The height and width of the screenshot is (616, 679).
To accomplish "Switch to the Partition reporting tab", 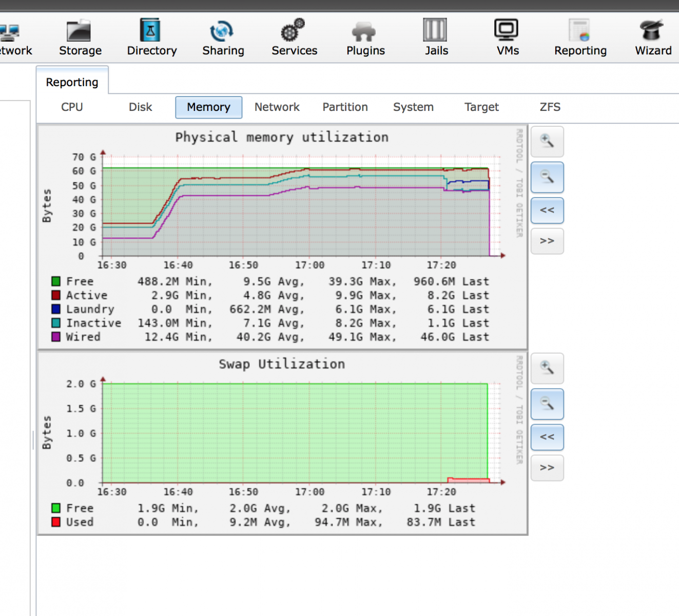I will click(x=345, y=107).
